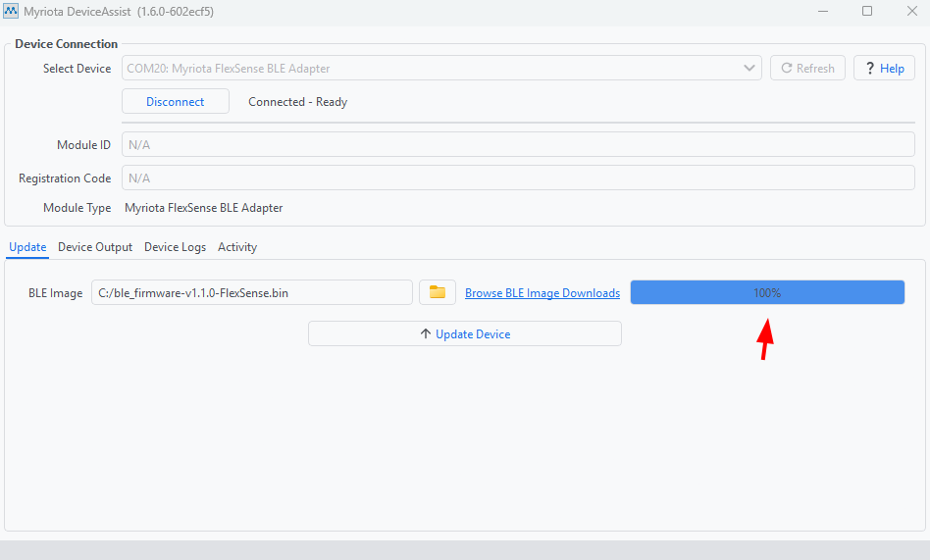Select the COM20 Myriota FlexSense device combo box
The width and height of the screenshot is (930, 560).
[441, 69]
